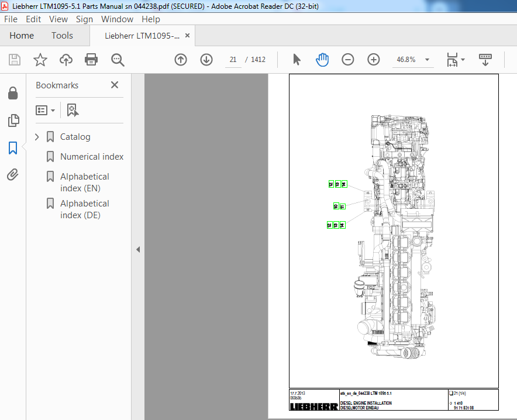Screen dimensions: 517x420
Task: Click the find current bookmark icon
Action: [73, 110]
